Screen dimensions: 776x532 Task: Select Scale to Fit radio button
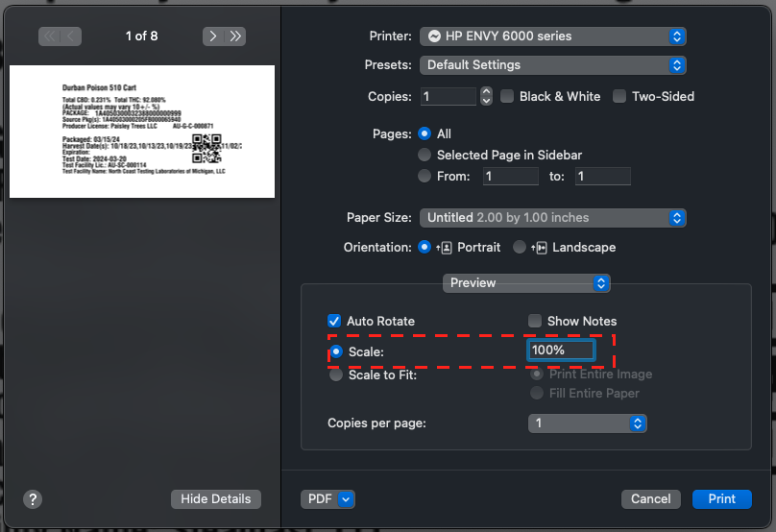tap(336, 375)
